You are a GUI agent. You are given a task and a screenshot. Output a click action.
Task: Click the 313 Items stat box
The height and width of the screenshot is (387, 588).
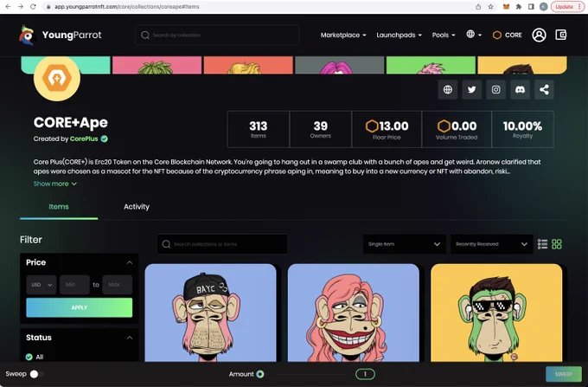coord(259,129)
